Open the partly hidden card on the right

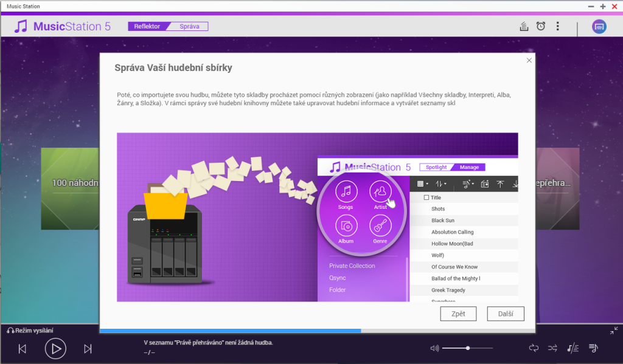pyautogui.click(x=557, y=188)
